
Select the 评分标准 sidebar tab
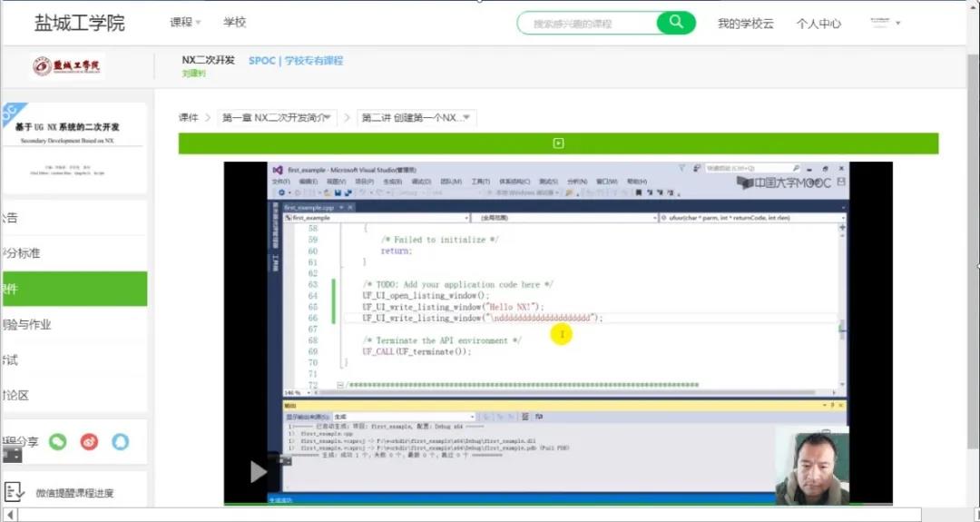(22, 253)
